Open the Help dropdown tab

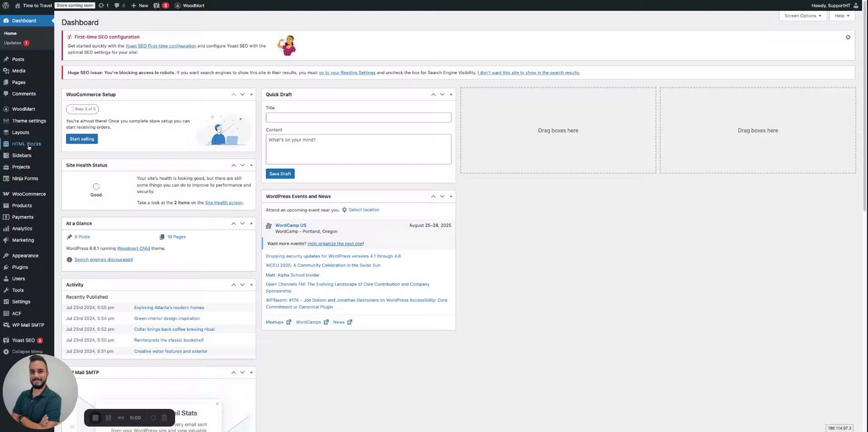(x=842, y=16)
